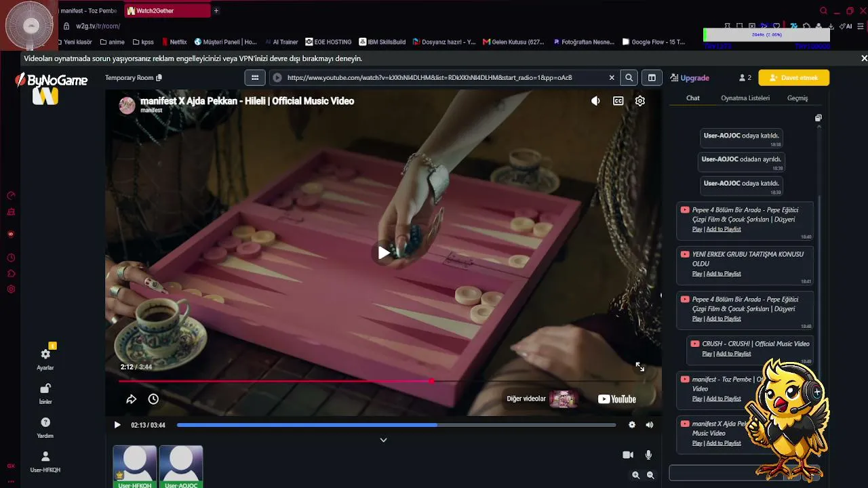This screenshot has width=868, height=488.
Task: Click the watch later clock icon
Action: point(153,399)
